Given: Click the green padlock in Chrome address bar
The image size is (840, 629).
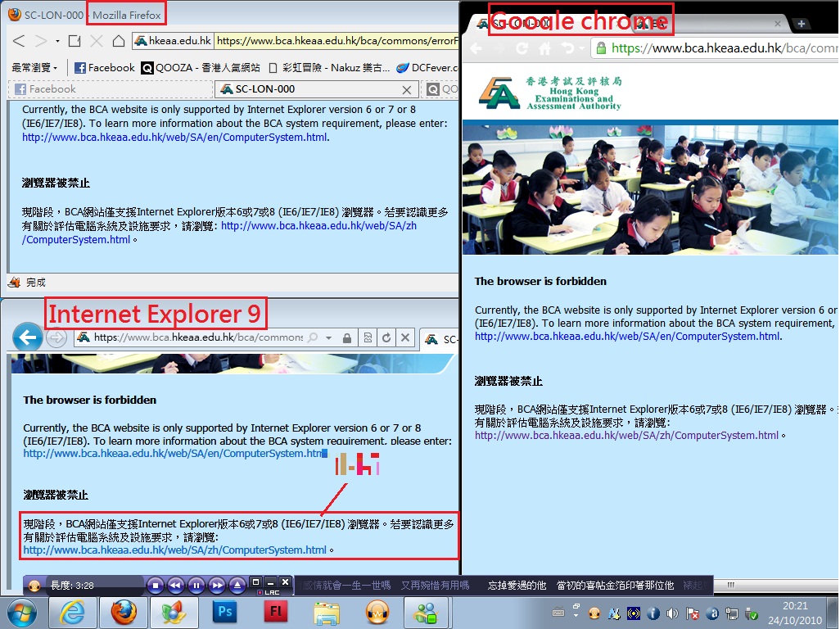Looking at the screenshot, I should click(x=601, y=48).
